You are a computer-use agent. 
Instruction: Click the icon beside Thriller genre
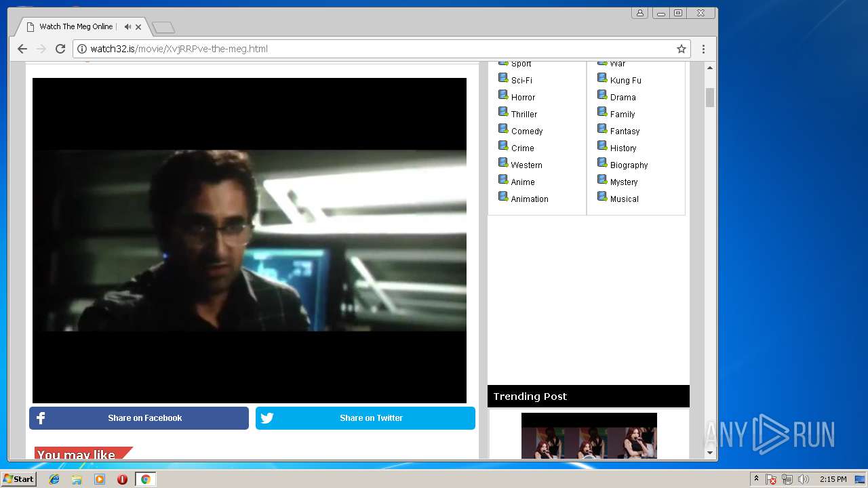click(503, 112)
